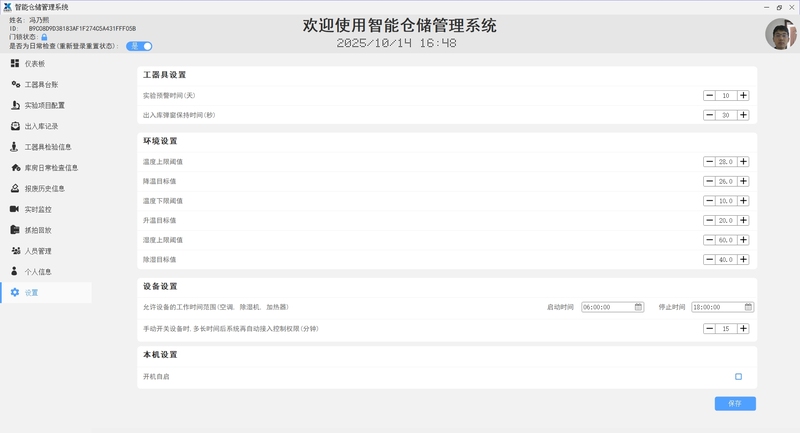The width and height of the screenshot is (800, 433).
Task: Increase 湿度上限阈值 with plus button
Action: tap(743, 240)
